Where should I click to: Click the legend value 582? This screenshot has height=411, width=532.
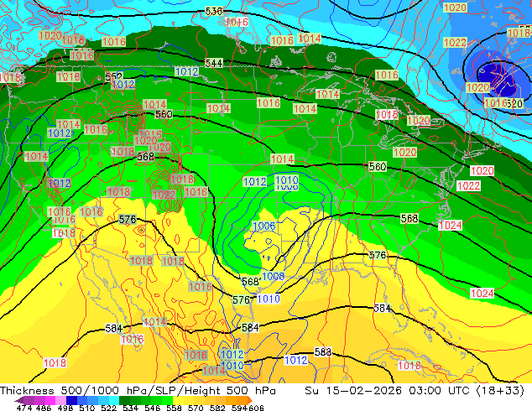(x=217, y=408)
